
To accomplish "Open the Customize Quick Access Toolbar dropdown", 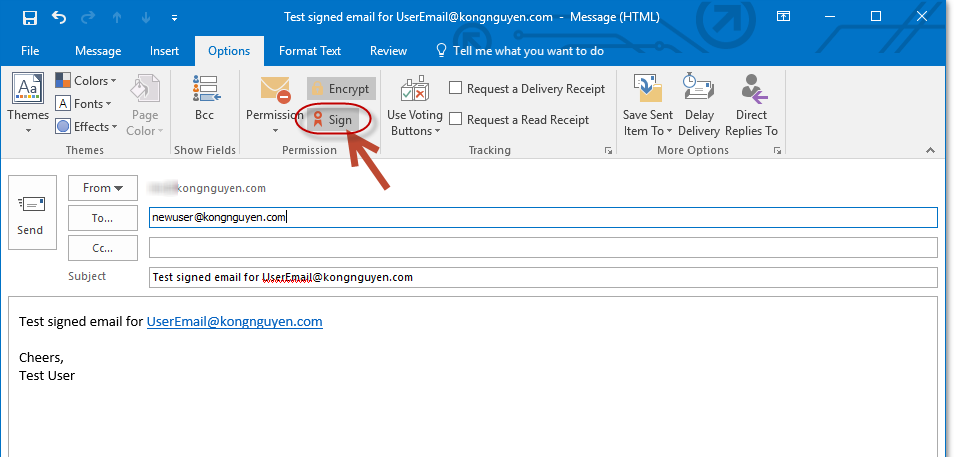I will tap(175, 18).
